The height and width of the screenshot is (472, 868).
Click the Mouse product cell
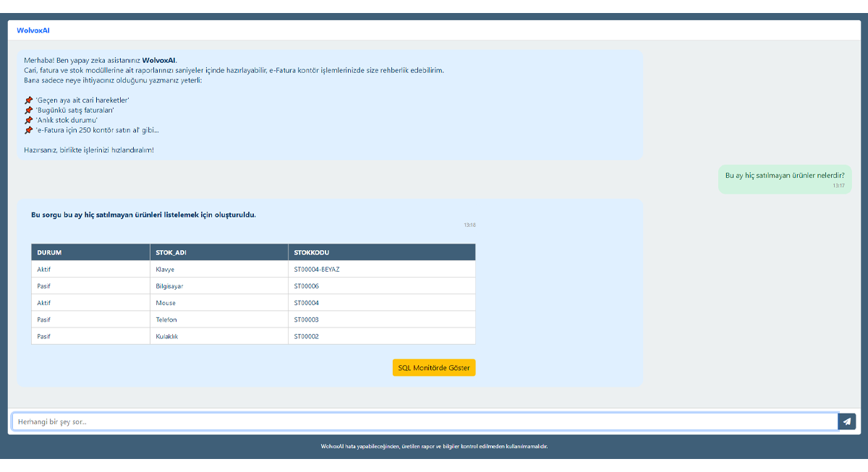point(166,303)
